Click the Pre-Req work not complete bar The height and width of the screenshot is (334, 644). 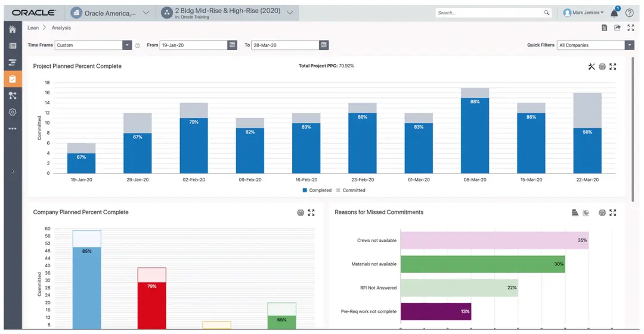[436, 312]
